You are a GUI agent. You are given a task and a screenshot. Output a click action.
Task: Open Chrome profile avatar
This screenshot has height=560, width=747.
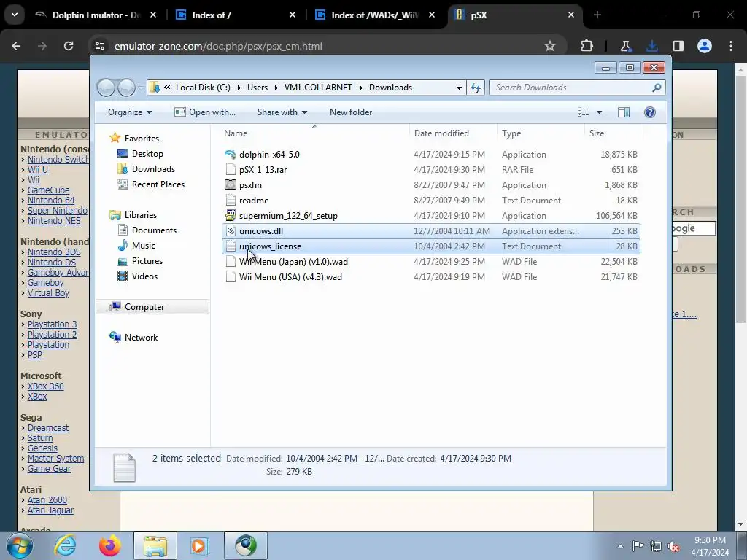(705, 46)
